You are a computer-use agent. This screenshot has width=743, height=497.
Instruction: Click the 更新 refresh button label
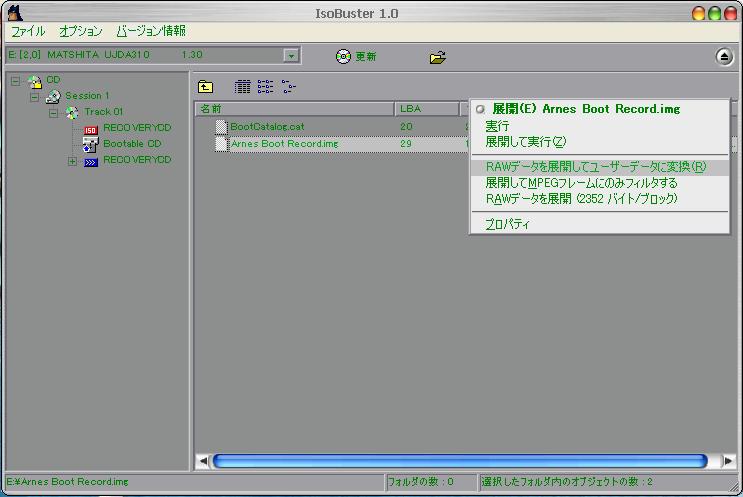[365, 57]
